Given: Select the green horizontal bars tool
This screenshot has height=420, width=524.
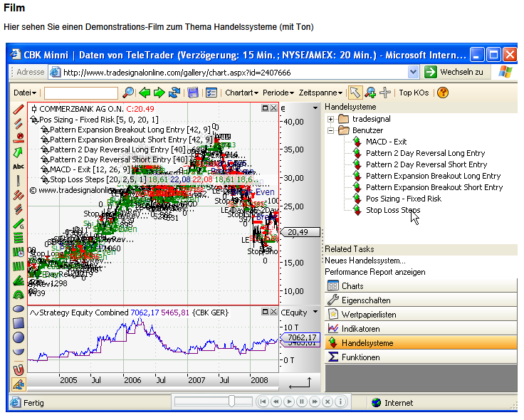Looking at the screenshot, I should [x=19, y=238].
